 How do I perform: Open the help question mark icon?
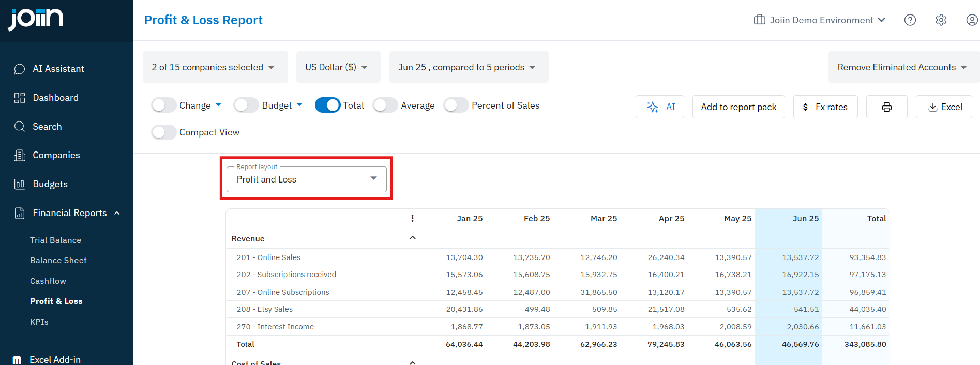[910, 20]
